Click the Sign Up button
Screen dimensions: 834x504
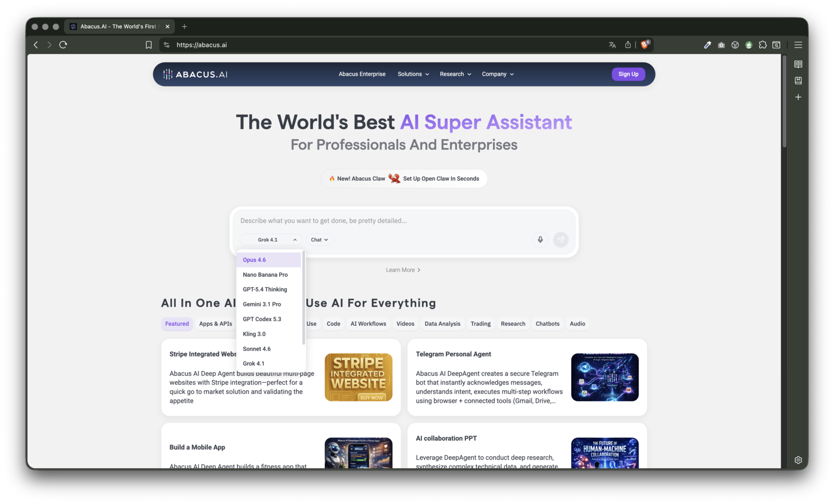(x=628, y=74)
